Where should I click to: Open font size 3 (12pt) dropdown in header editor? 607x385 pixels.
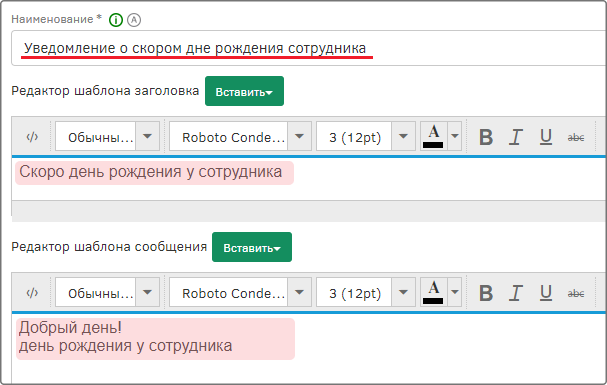click(403, 136)
